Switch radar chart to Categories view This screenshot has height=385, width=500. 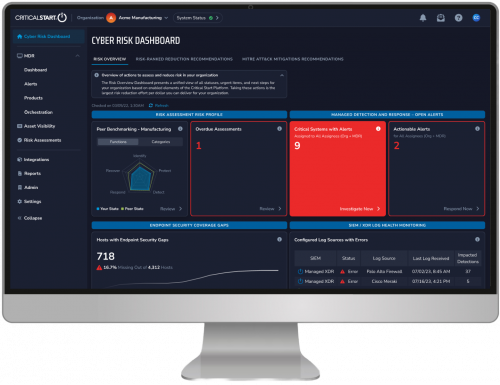pos(161,142)
